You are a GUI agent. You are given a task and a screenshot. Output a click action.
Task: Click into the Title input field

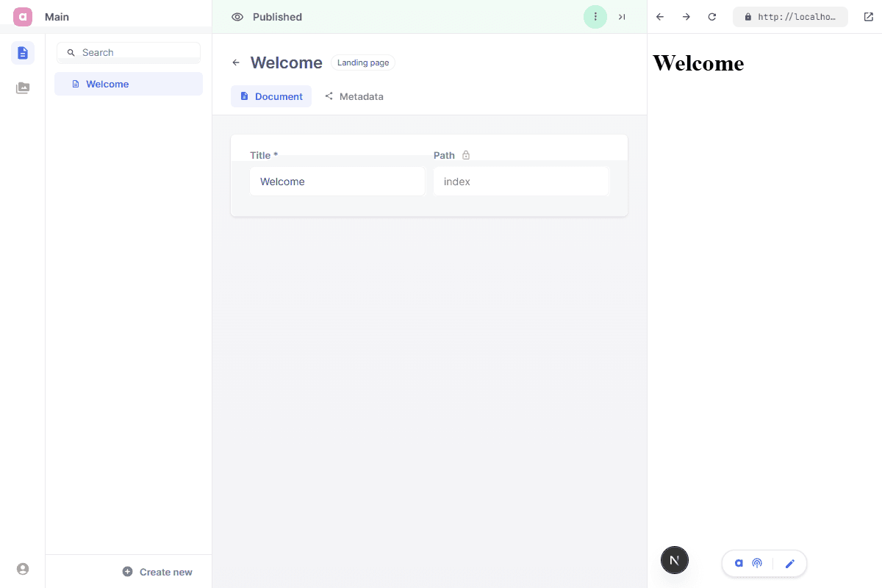pyautogui.click(x=337, y=182)
